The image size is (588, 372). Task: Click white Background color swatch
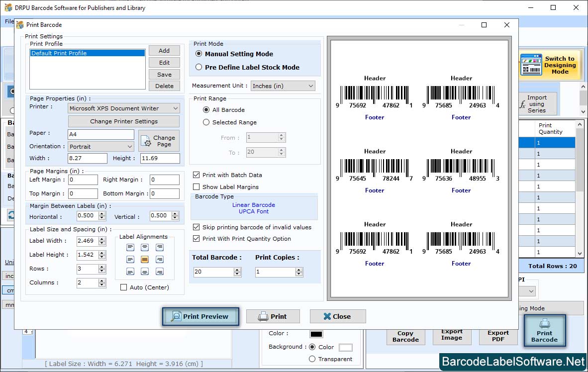(x=345, y=347)
